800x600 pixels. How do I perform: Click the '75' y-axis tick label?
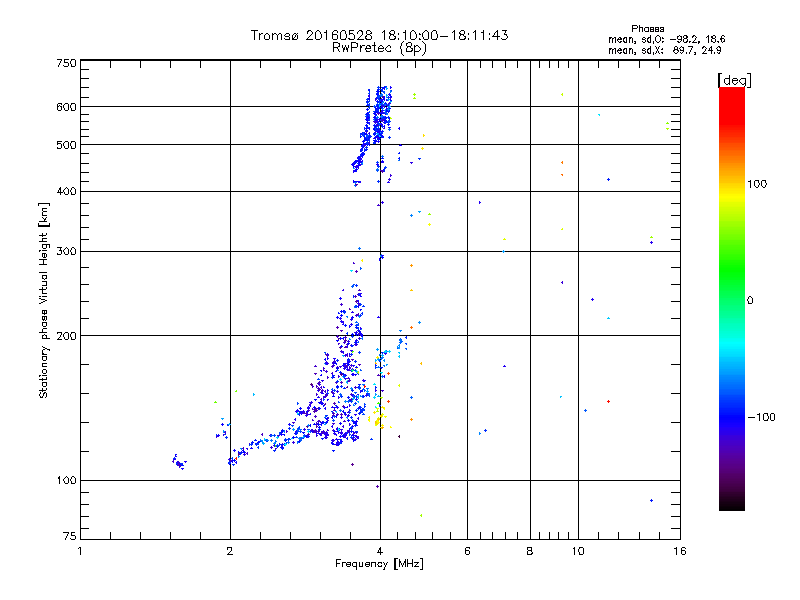coord(70,536)
